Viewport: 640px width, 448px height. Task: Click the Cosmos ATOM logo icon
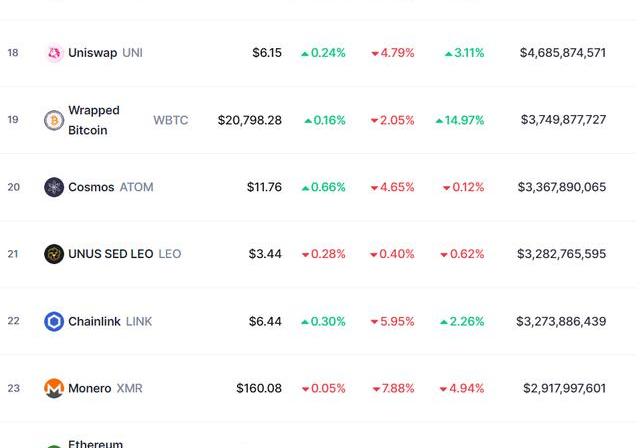54,187
